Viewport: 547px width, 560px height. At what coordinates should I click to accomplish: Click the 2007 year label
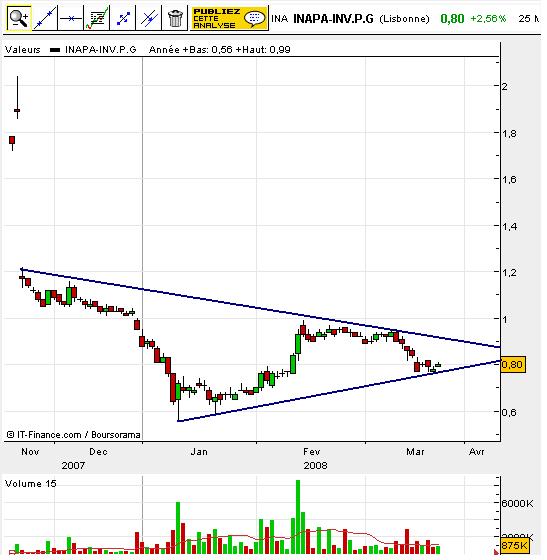(73, 465)
